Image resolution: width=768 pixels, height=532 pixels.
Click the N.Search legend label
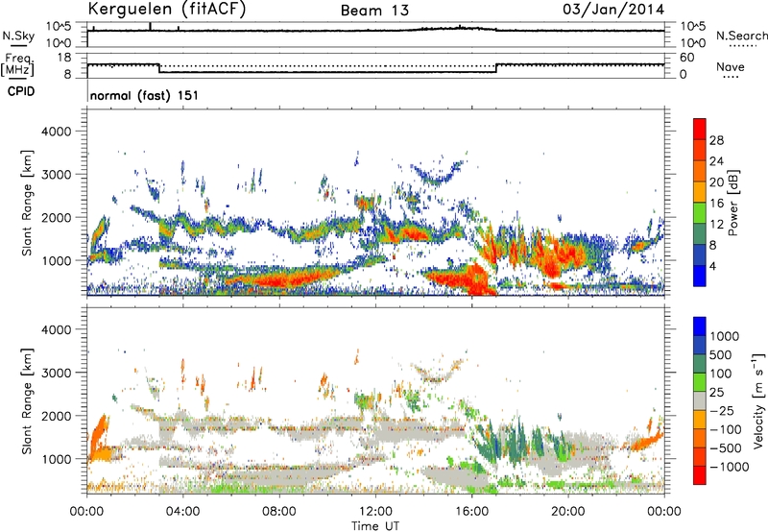(x=742, y=36)
